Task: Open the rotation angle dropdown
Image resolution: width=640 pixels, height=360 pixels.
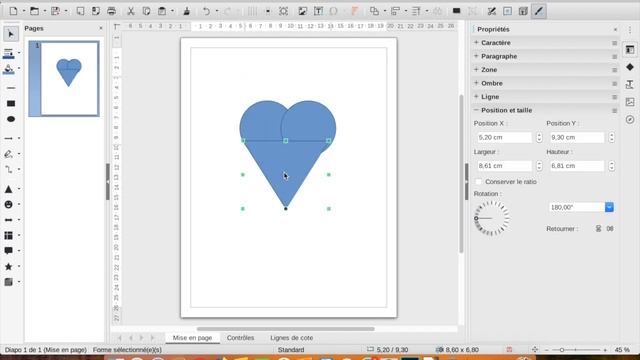Action: [609, 207]
